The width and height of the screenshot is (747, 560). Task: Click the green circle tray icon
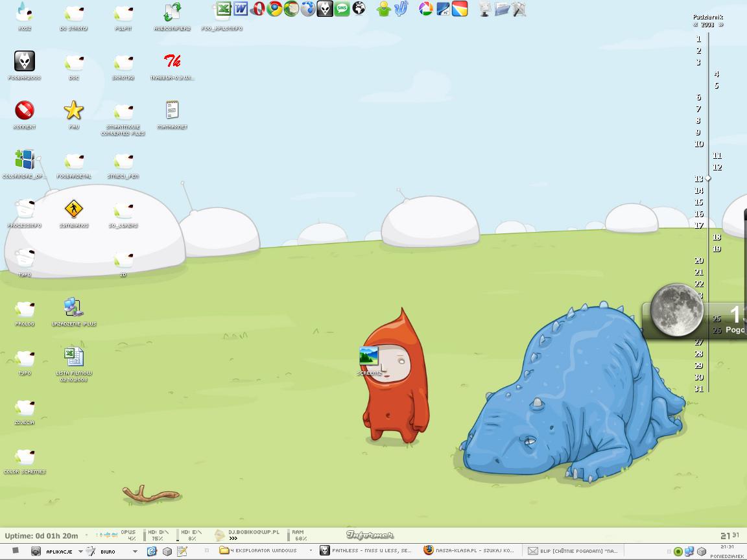tap(678, 552)
